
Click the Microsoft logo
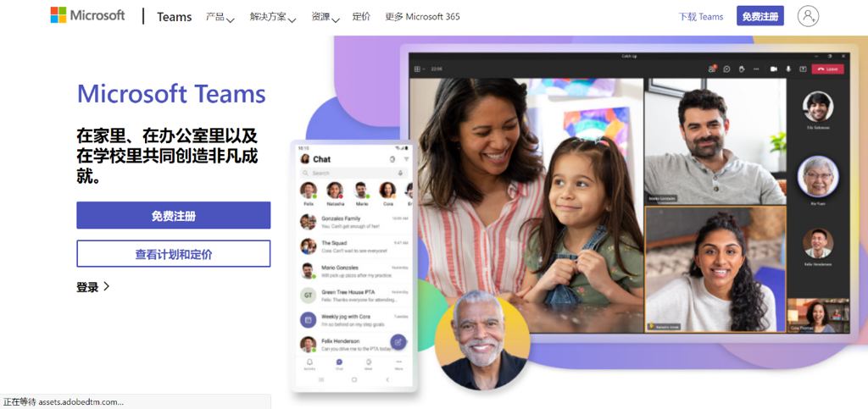click(x=88, y=15)
